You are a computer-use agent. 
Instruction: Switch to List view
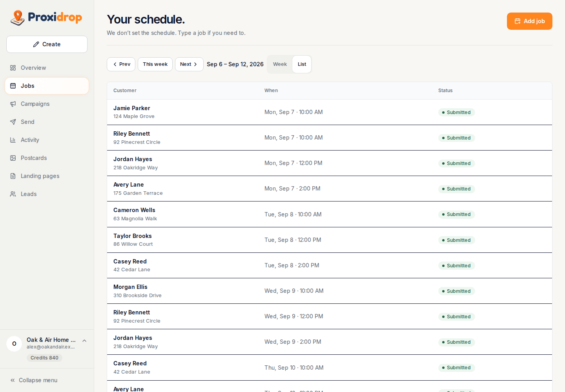[302, 64]
